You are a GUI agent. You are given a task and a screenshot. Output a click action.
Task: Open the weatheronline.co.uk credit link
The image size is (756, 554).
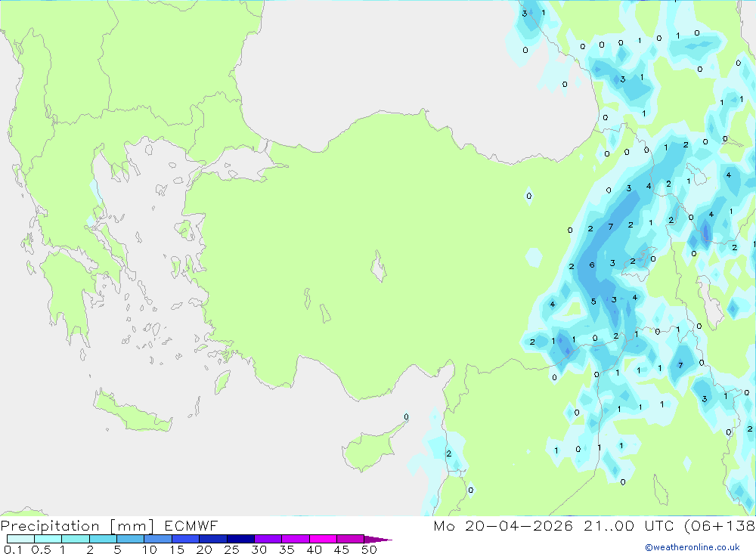pos(692,547)
